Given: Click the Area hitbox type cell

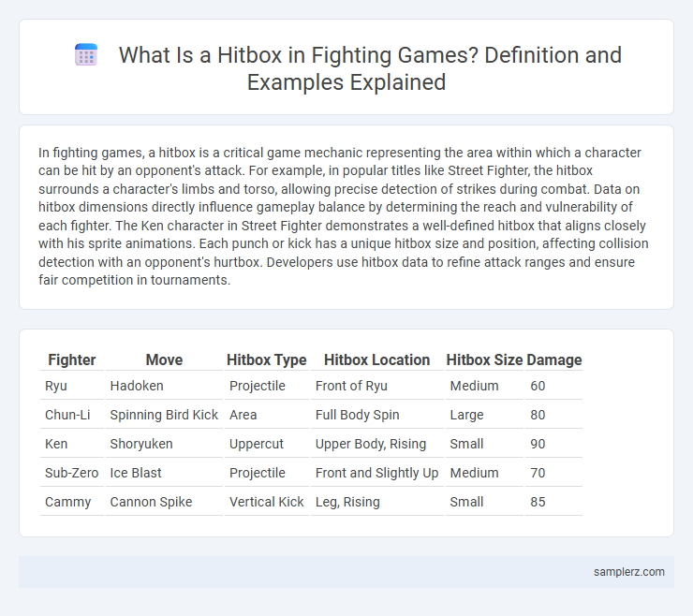Looking at the screenshot, I should click(x=267, y=415).
